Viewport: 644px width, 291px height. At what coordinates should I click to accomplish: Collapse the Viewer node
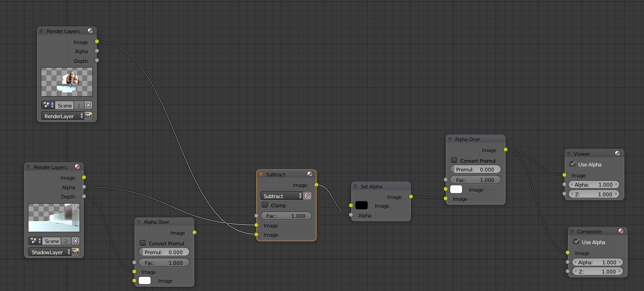569,154
